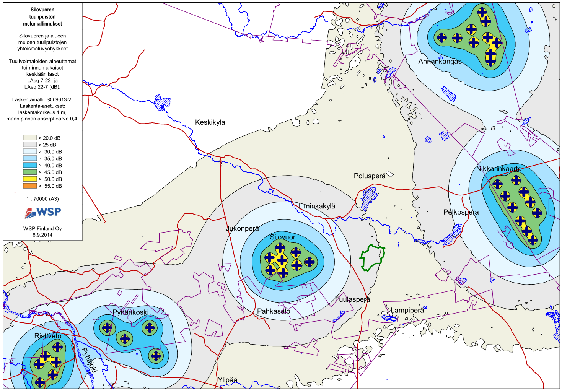Viewport: 562px width, 392px height.
Task: Select the > 45.0 dB green swatch
Action: pos(30,172)
